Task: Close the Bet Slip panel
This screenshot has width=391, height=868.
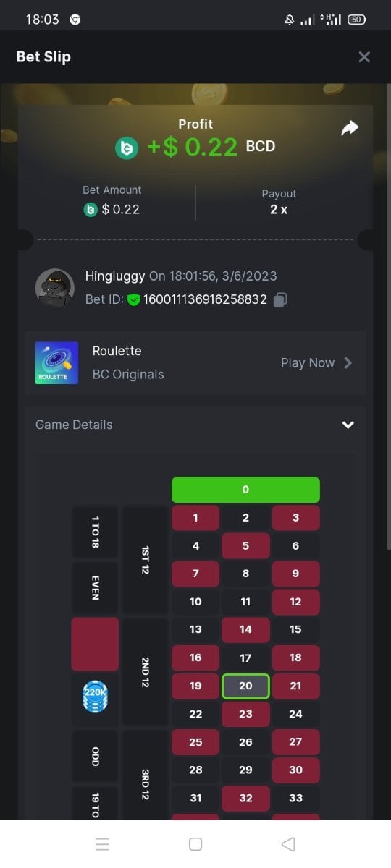Action: click(x=364, y=56)
